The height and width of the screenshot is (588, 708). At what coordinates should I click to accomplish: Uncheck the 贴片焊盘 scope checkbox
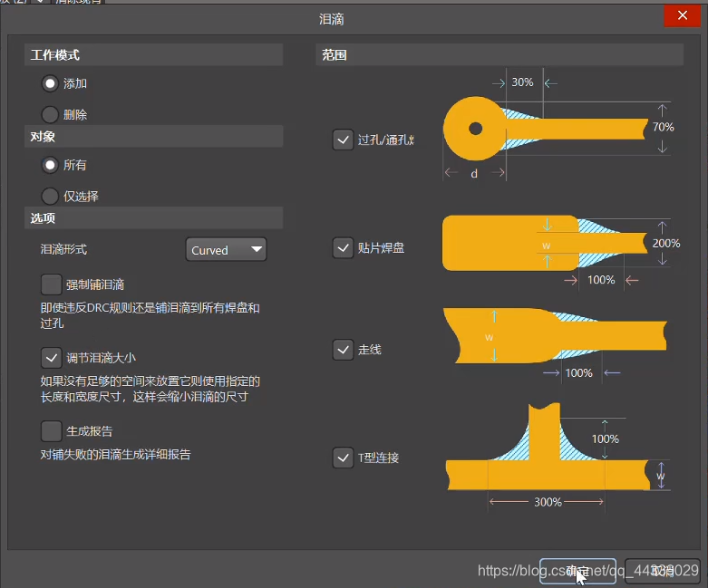click(x=343, y=247)
